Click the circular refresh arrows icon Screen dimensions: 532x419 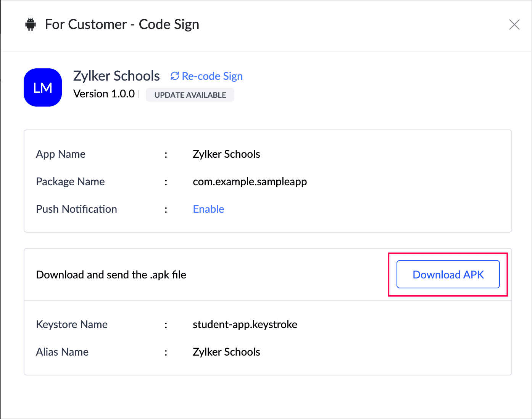tap(175, 76)
